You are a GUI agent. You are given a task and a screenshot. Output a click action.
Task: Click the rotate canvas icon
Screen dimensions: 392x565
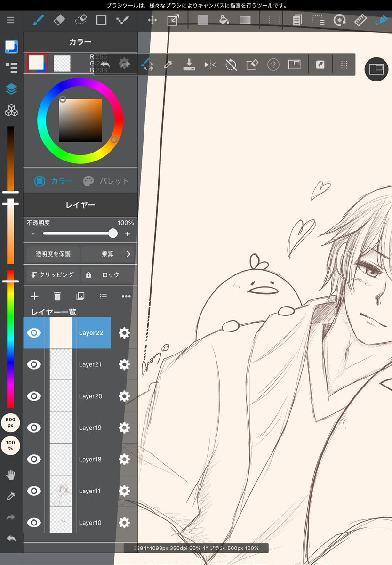[339, 20]
